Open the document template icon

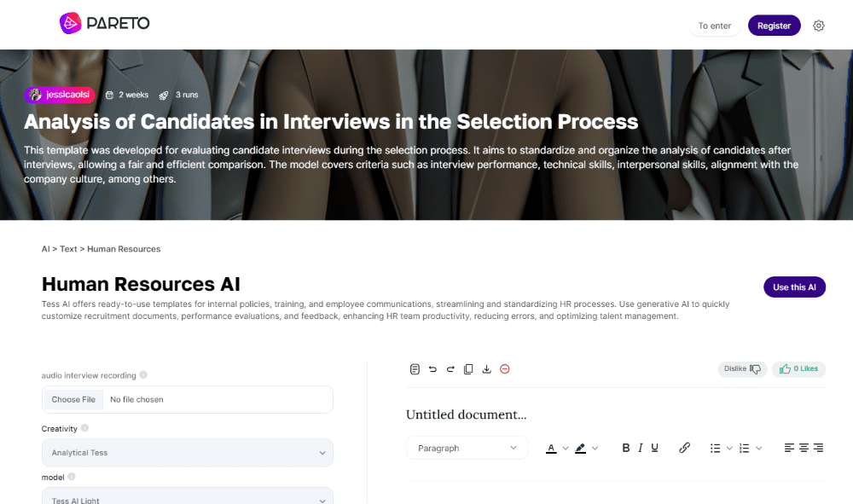pyautogui.click(x=415, y=369)
